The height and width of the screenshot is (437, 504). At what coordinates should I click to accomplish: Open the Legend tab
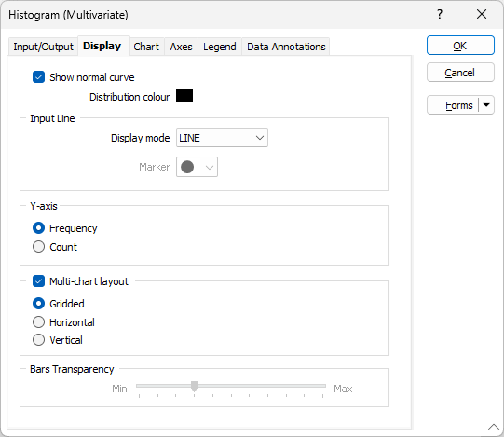[x=220, y=47]
